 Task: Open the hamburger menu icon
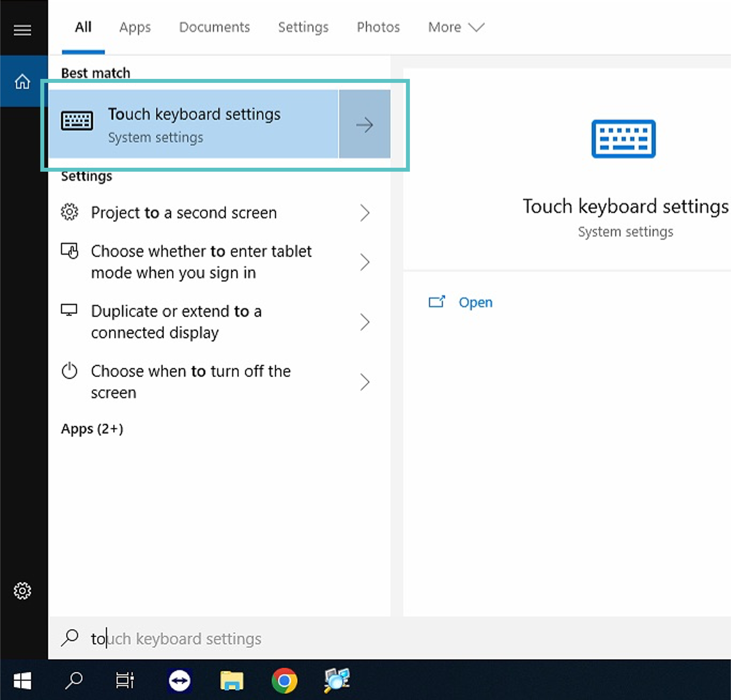[x=22, y=30]
